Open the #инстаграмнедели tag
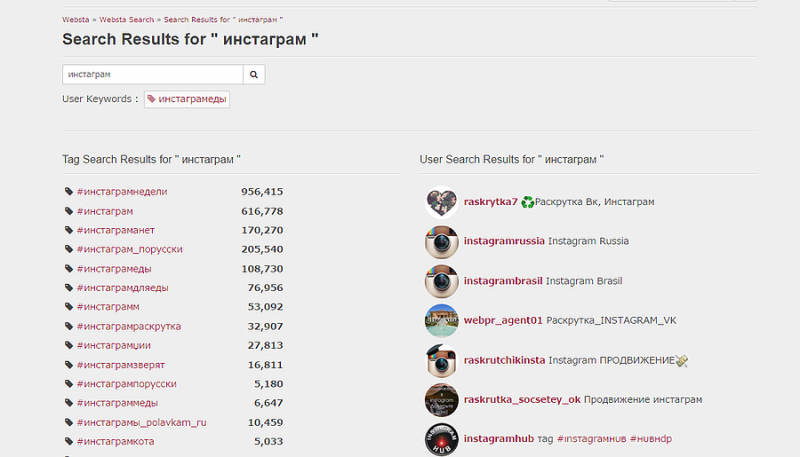Viewport: 800px width, 457px height. click(x=122, y=192)
